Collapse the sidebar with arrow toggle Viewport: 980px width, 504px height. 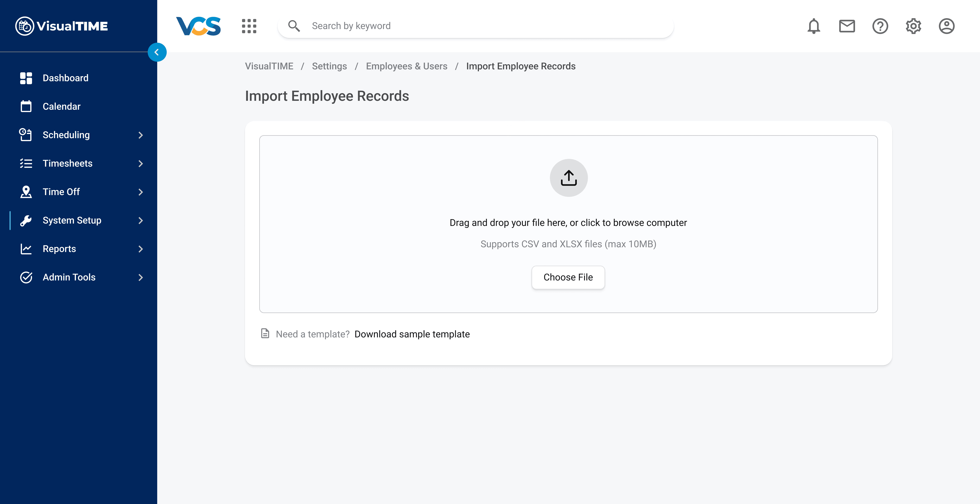pos(157,52)
